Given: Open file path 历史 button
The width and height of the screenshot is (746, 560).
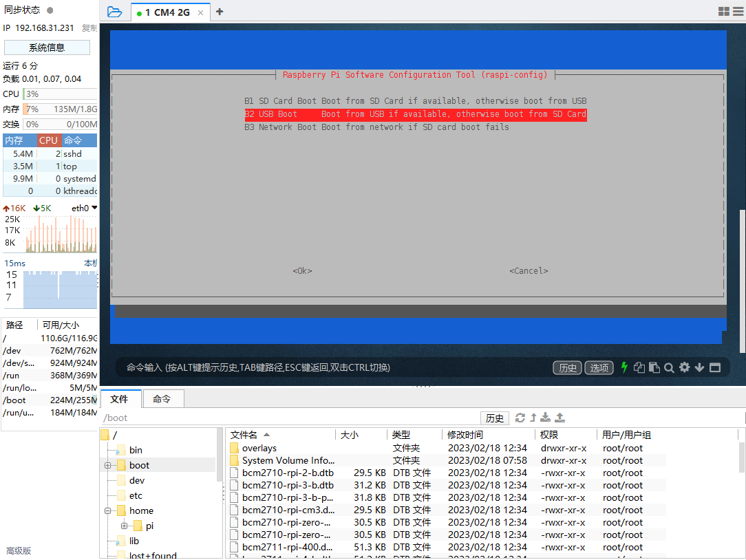Looking at the screenshot, I should coord(494,418).
